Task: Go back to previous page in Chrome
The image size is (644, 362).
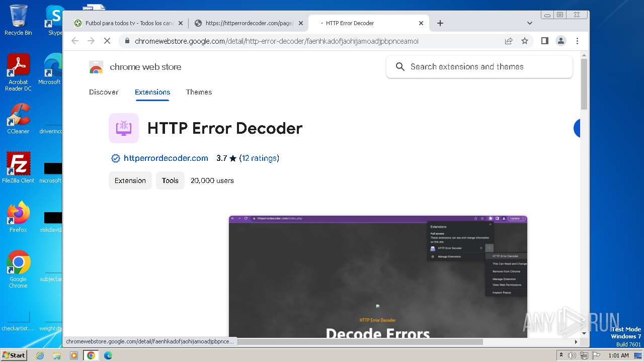Action: click(x=75, y=41)
